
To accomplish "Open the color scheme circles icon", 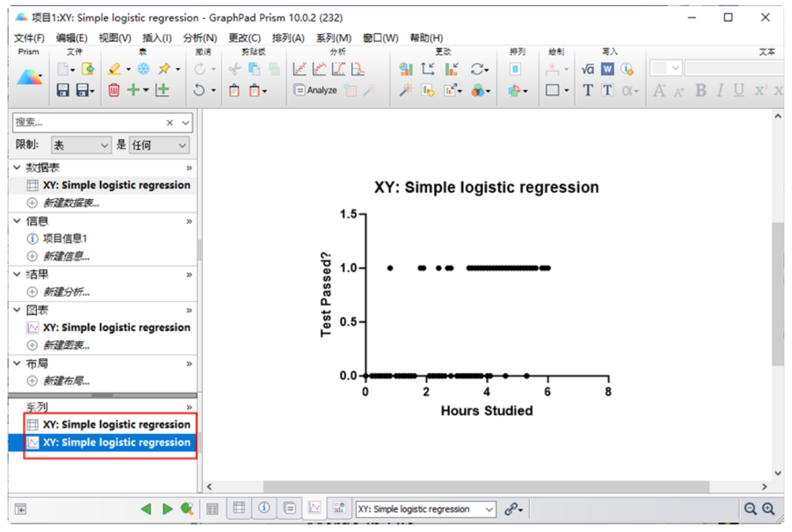I will pos(478,90).
